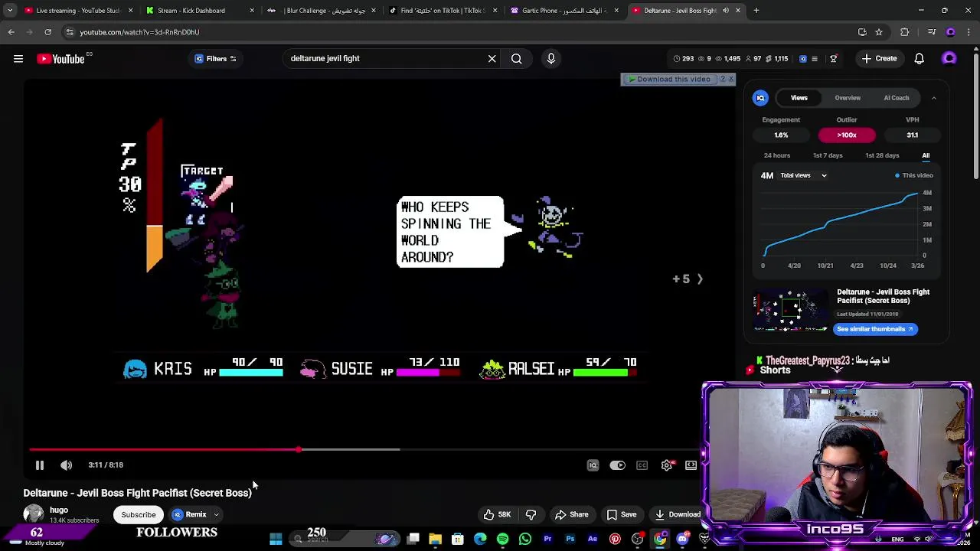980x551 pixels.
Task: Open Spotify from the taskbar
Action: click(x=503, y=540)
